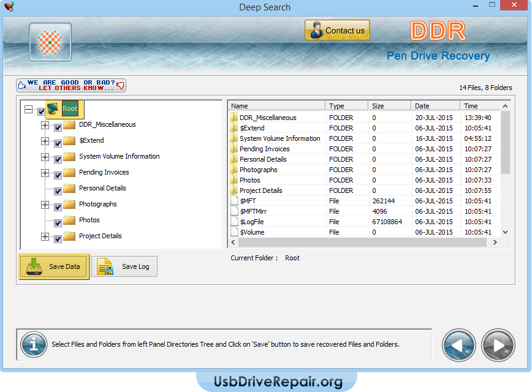Click the scroll down arrow in file list
The image size is (532, 392).
(x=505, y=232)
